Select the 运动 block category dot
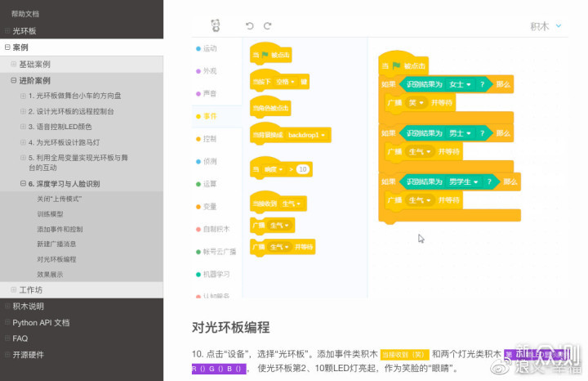Screen dimensions: 588x381 tap(198, 49)
